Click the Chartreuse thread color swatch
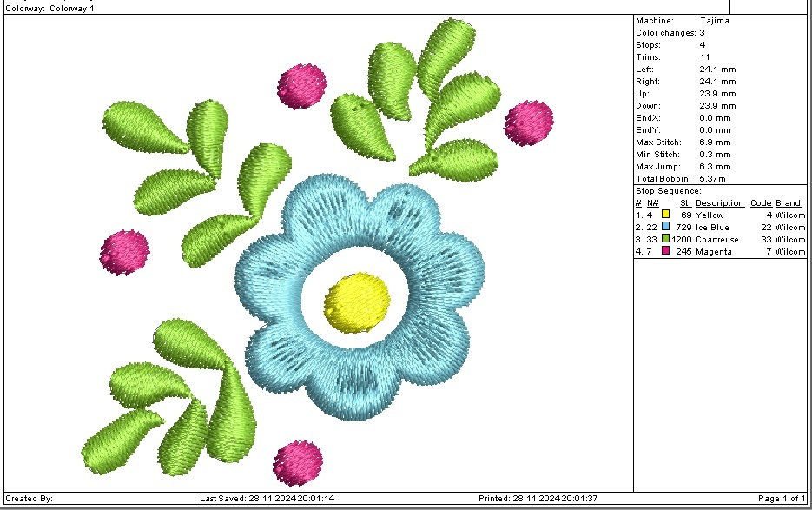 click(665, 238)
